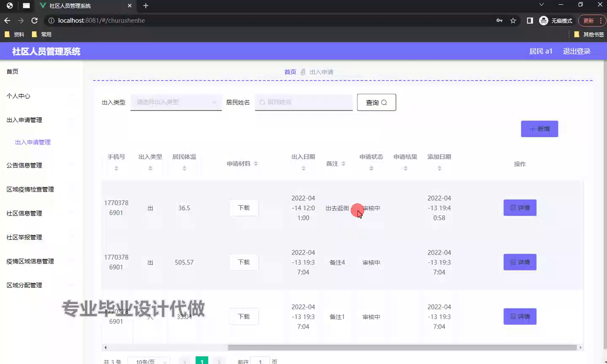The height and width of the screenshot is (364, 607).
Task: Open the 常用 bookmarks folder
Action: (42, 35)
